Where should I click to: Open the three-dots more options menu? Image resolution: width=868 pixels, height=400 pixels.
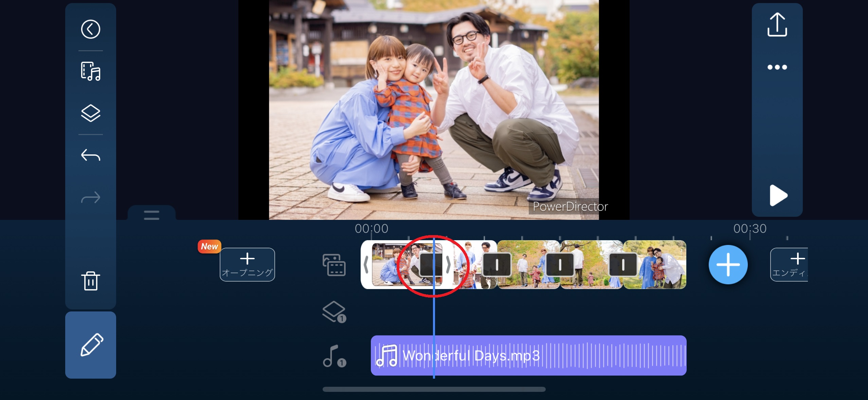[x=777, y=67]
